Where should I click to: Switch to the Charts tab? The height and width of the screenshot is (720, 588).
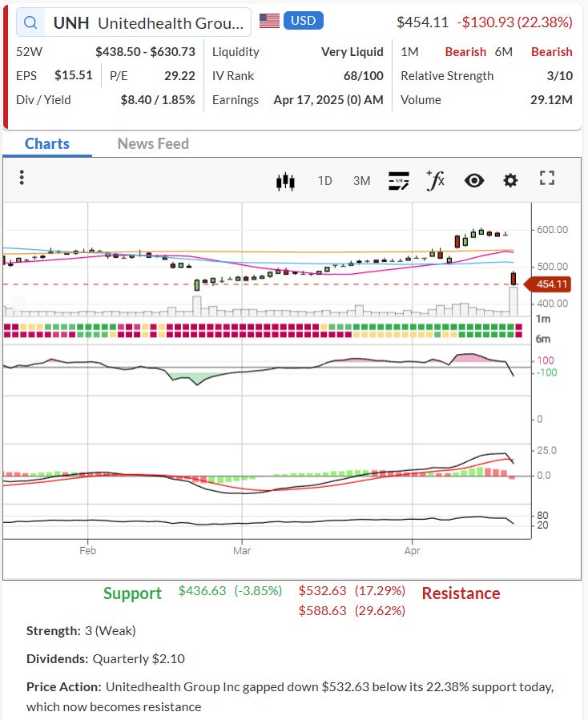pos(46,143)
